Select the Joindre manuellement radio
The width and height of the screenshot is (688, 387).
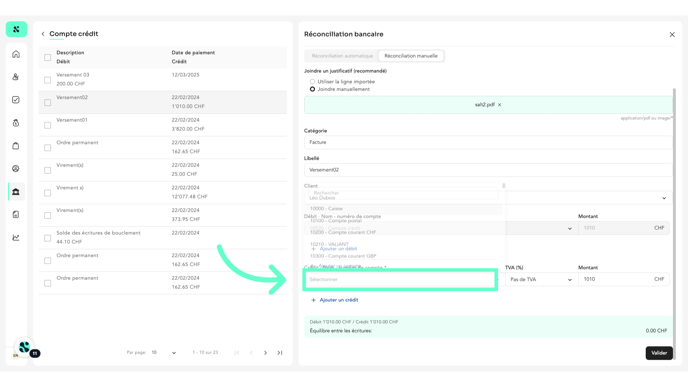point(312,89)
